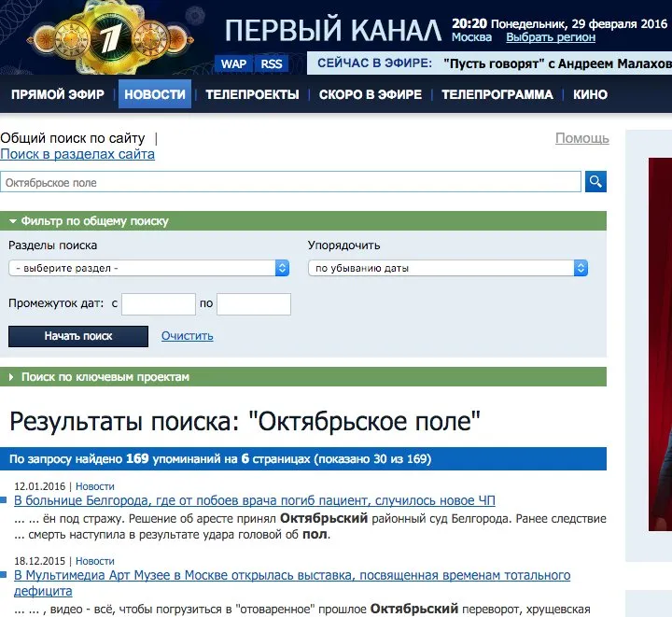Go to ТЕЛЕПРОЕКТЫ section
672x617 pixels.
point(252,94)
